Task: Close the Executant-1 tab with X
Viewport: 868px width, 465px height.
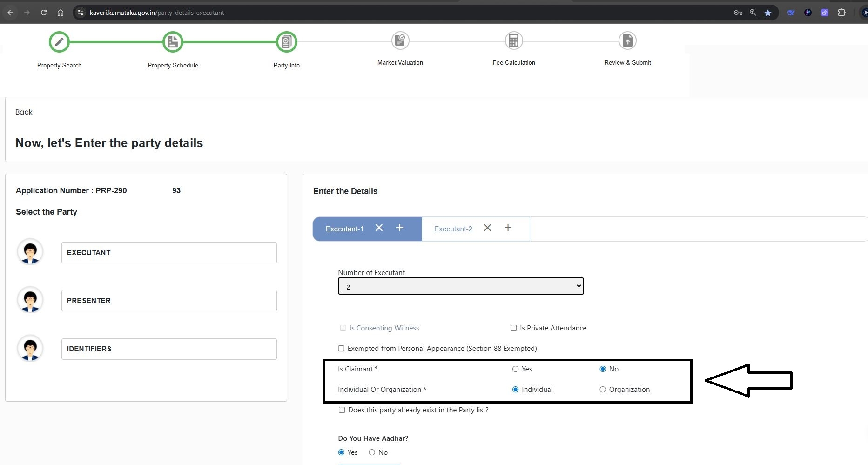Action: pyautogui.click(x=379, y=228)
